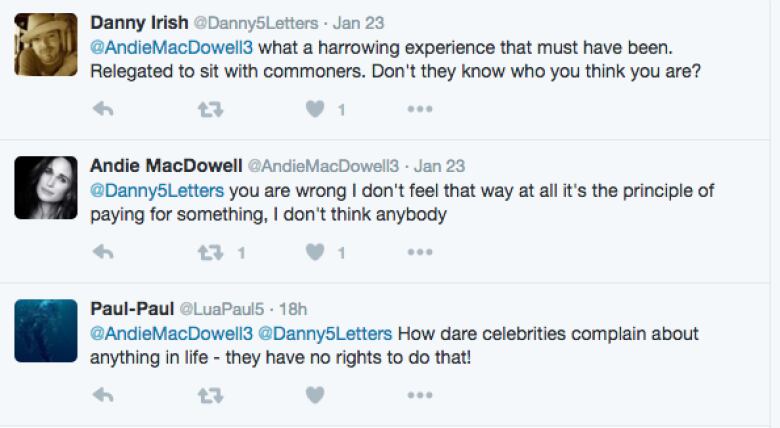Screen dimensions: 780x428
Task: Click @Danny5Letters mention in Andie's tweet
Action: [157, 191]
